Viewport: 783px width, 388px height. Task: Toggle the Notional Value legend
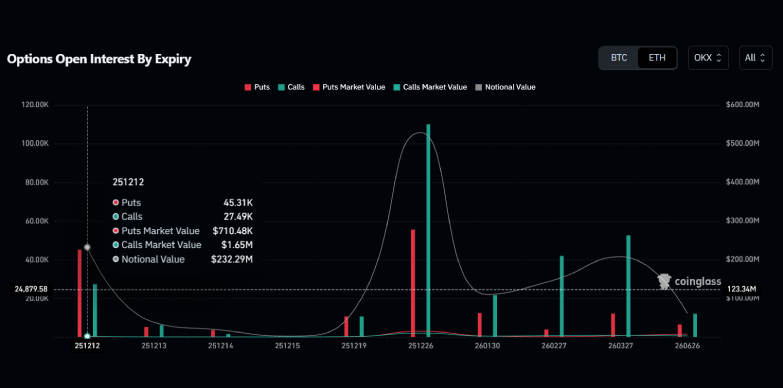tap(505, 87)
